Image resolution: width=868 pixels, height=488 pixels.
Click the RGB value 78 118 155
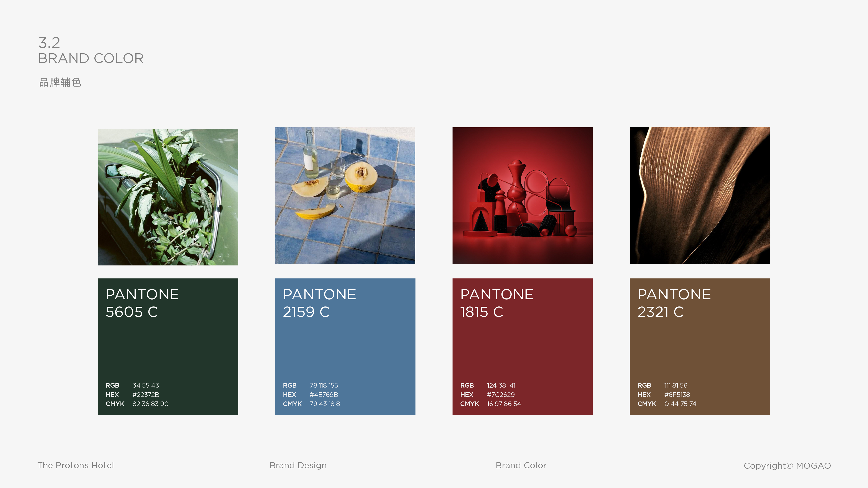324,385
